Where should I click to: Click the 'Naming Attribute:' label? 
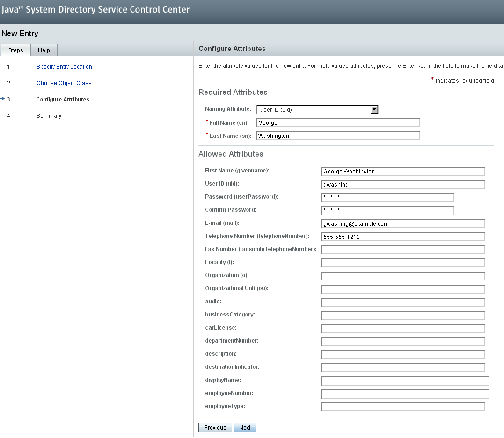click(228, 109)
